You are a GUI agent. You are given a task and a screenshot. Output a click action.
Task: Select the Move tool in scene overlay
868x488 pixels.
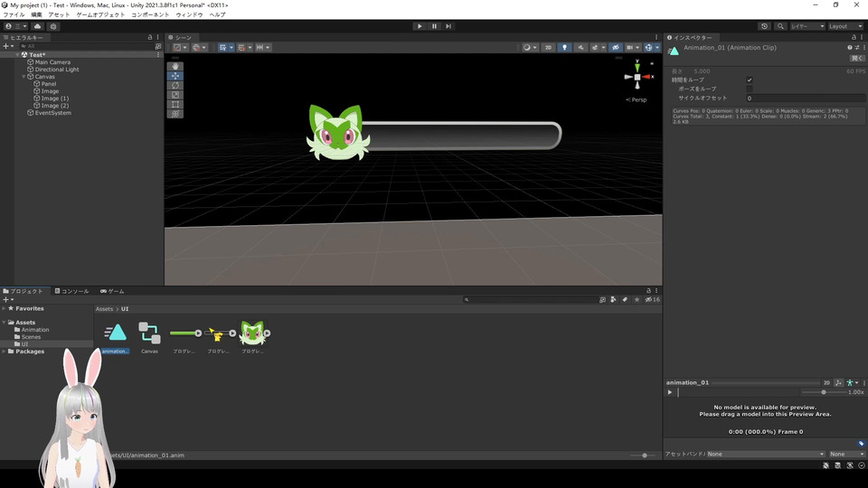175,76
